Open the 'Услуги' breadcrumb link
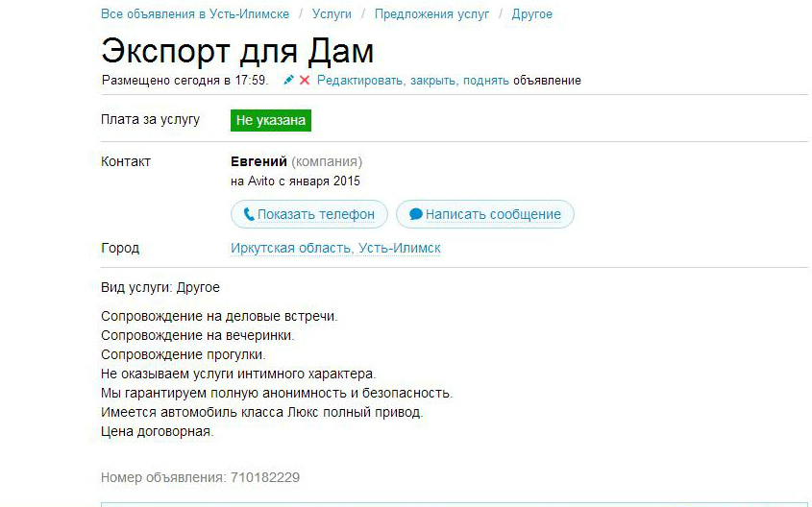 pos(332,14)
